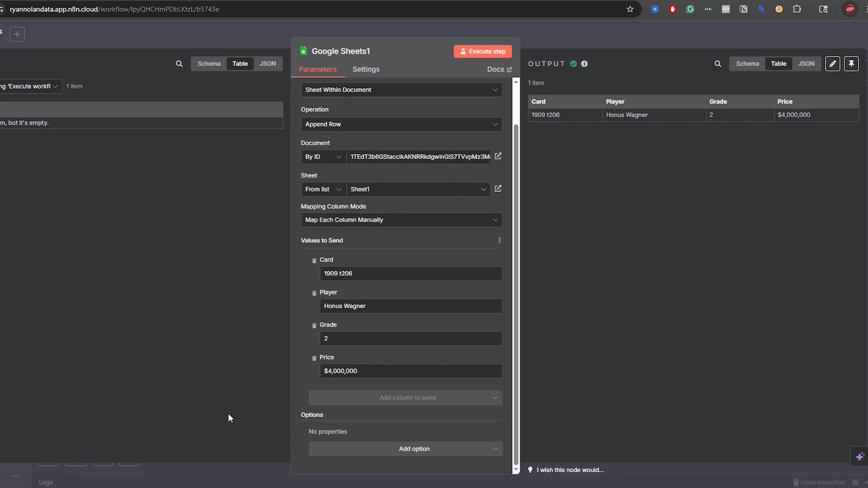Click the search icon in the output panel
Screen dimensions: 868x488
(x=717, y=64)
